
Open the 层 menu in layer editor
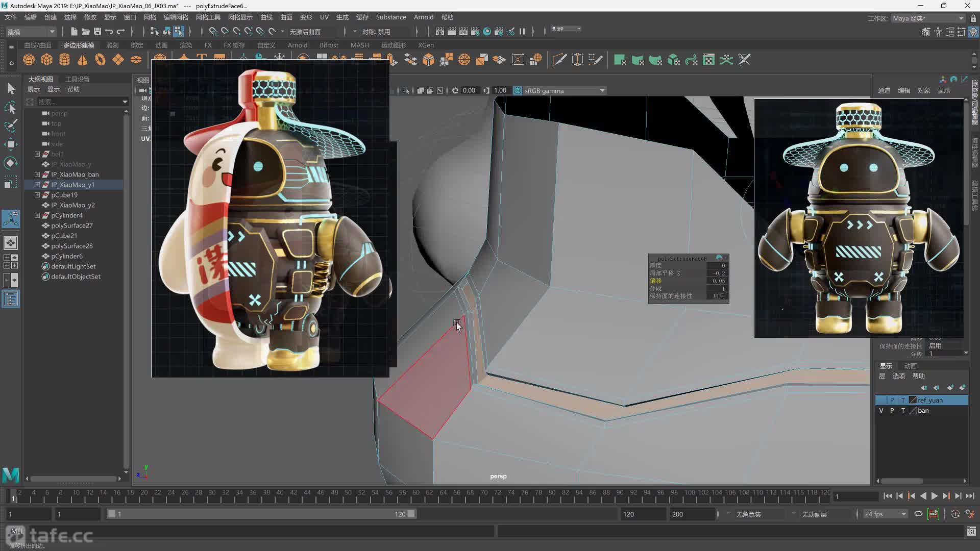click(881, 376)
